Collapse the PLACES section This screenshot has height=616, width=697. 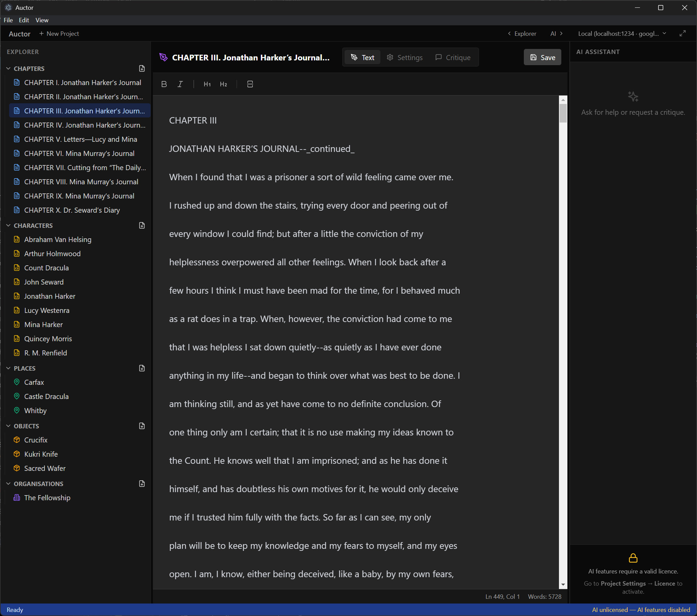[8, 368]
